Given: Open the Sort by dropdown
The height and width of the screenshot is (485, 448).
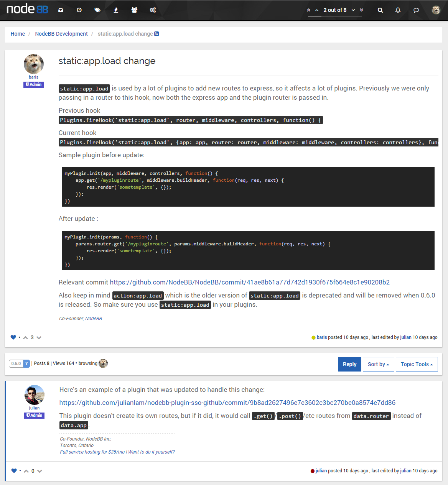Looking at the screenshot, I should coord(378,364).
